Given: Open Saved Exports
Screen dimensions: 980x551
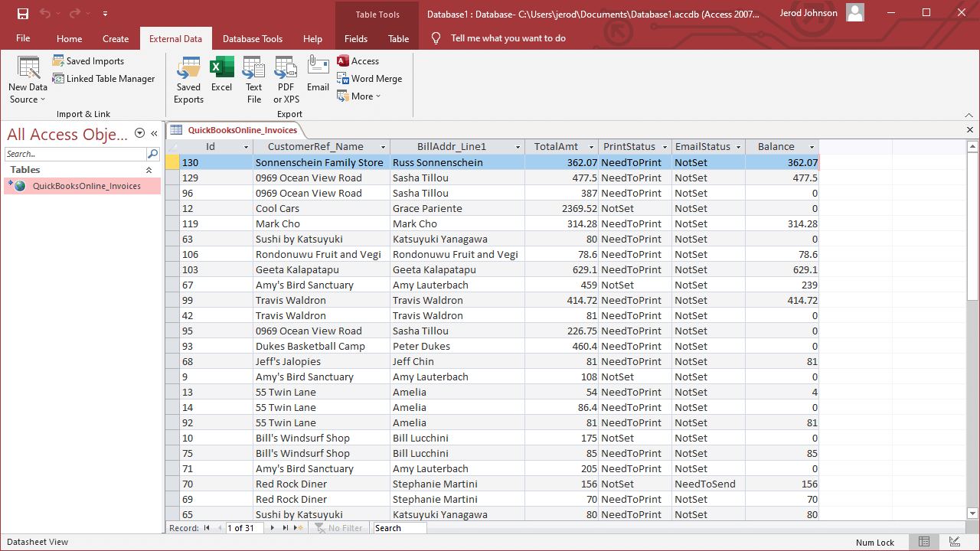Looking at the screenshot, I should tap(188, 80).
